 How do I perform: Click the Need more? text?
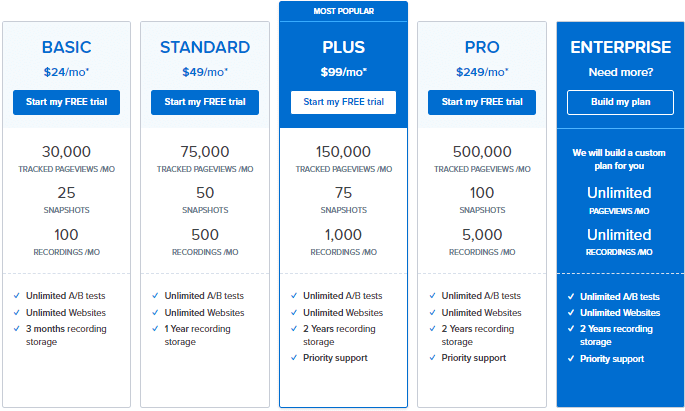pos(620,72)
